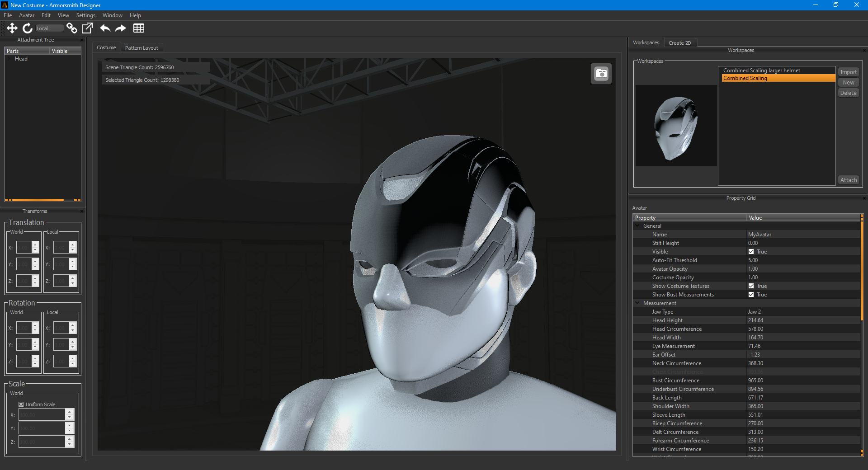This screenshot has height=470, width=868.
Task: Close the Workspaces panel
Action: (864, 50)
